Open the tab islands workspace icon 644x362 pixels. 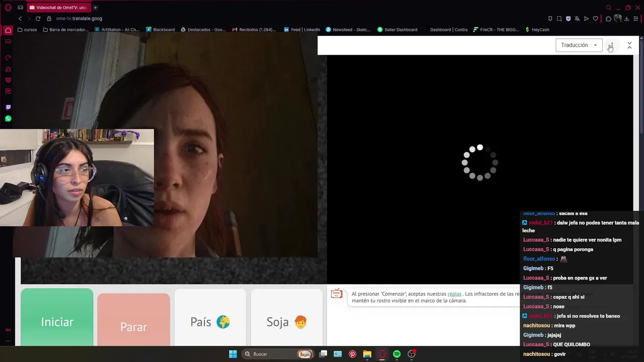pyautogui.click(x=20, y=8)
